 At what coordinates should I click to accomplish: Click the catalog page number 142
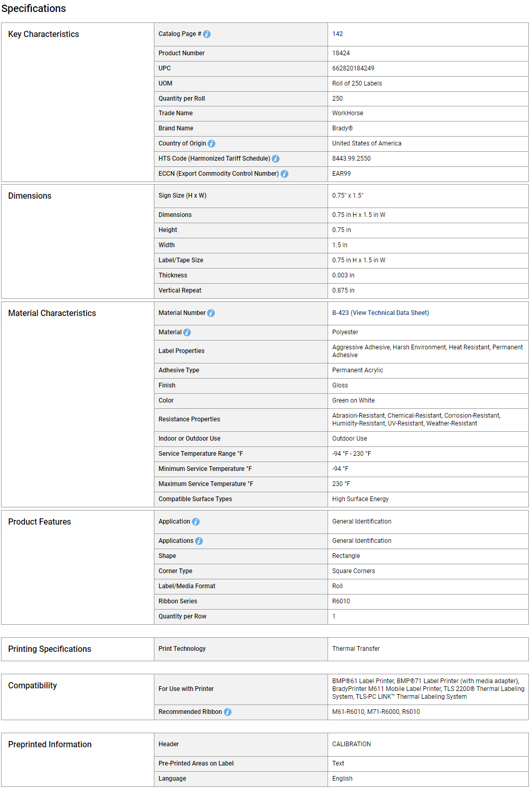(337, 34)
